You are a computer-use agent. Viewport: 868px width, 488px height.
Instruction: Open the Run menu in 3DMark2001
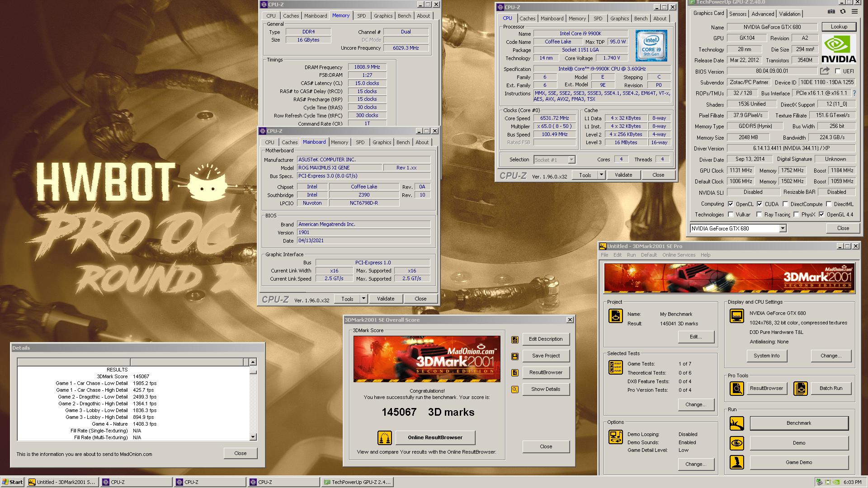631,255
